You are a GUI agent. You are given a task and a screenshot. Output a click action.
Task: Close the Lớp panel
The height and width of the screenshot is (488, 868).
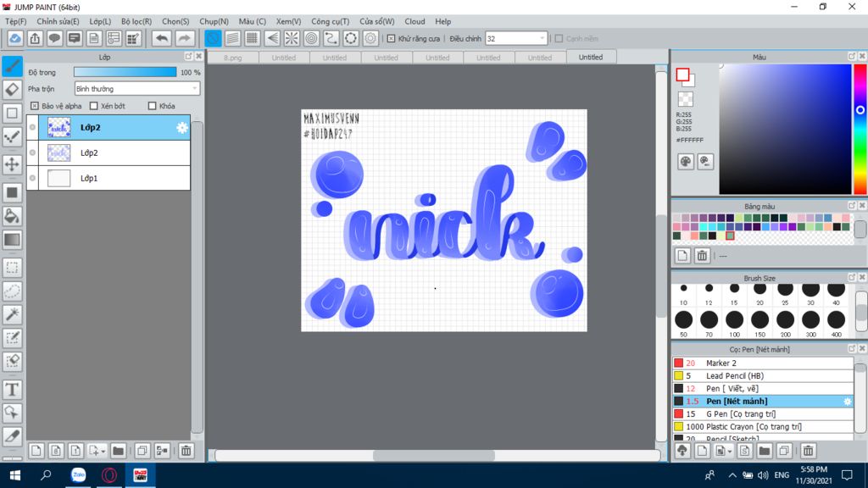pyautogui.click(x=198, y=57)
